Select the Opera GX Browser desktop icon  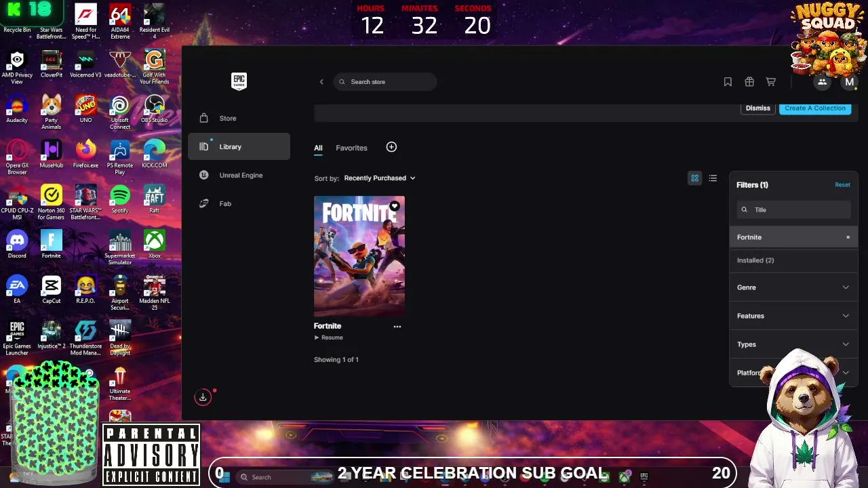(x=17, y=157)
